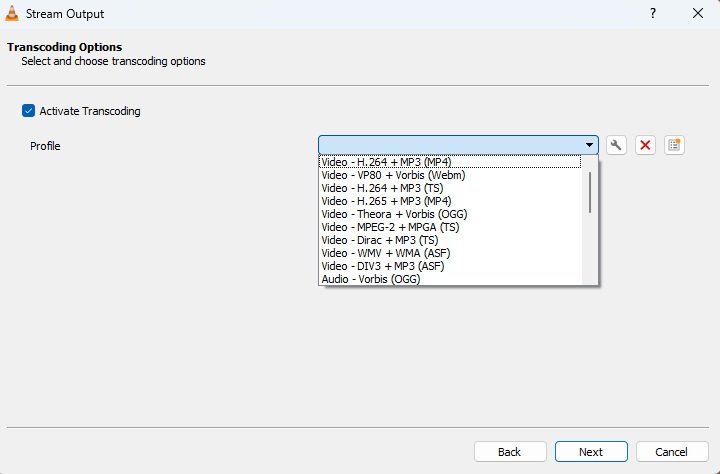Collapse the Profile dropdown arrow
Screen dimensions: 720x474
pyautogui.click(x=589, y=145)
